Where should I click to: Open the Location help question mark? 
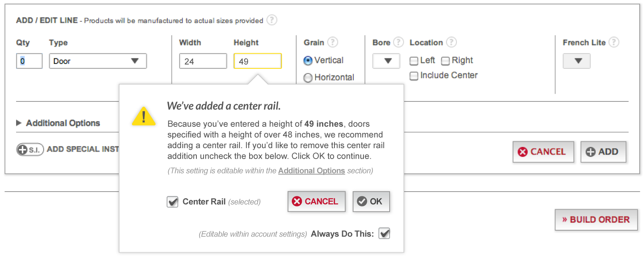tap(452, 42)
